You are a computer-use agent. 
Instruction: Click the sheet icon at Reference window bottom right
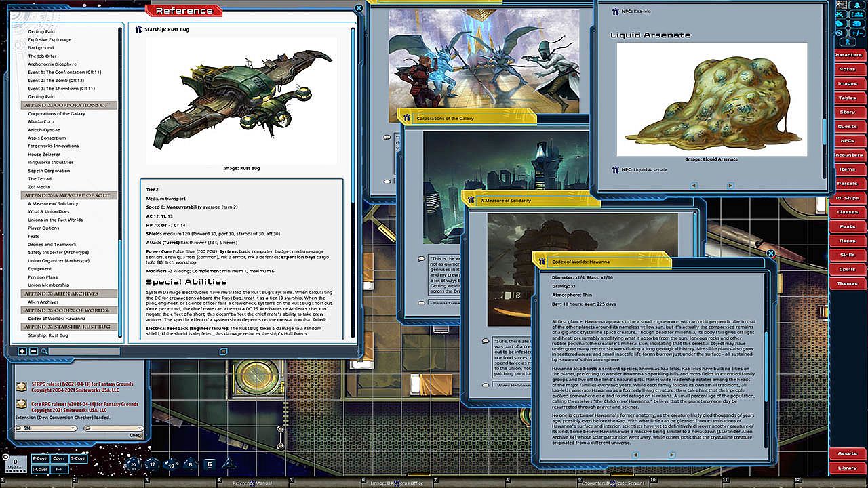(222, 352)
